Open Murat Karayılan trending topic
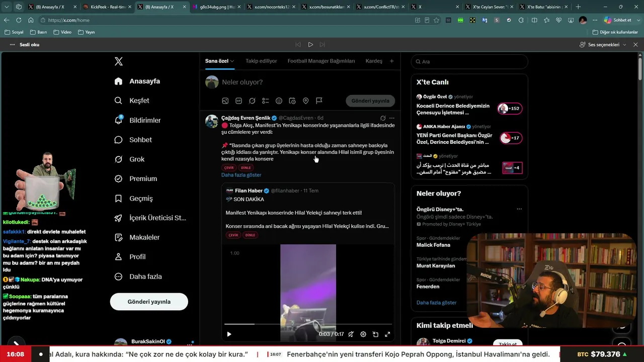 436,265
